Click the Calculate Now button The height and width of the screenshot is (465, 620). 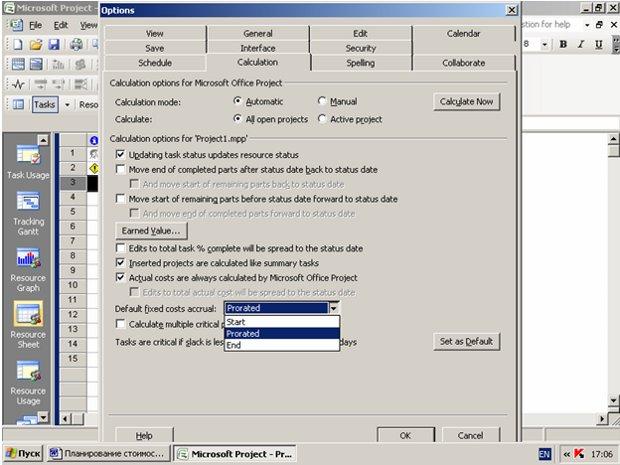pos(466,102)
